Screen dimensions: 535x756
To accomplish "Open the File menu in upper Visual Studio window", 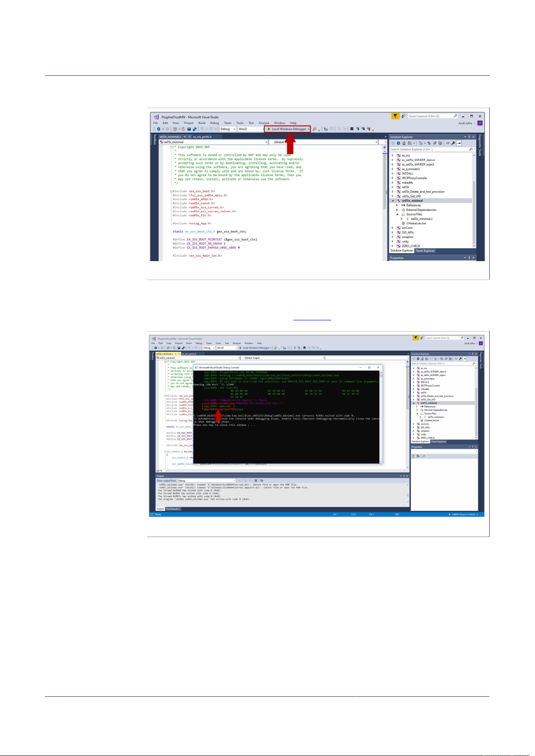I will pos(155,123).
